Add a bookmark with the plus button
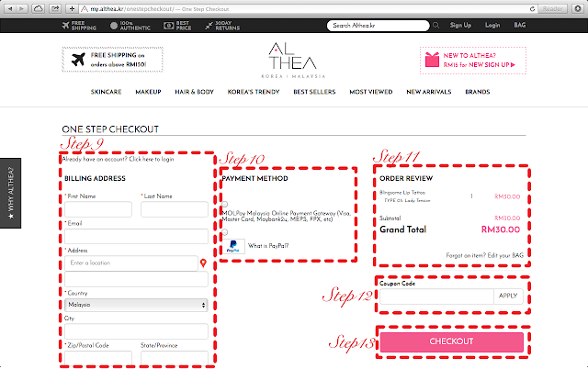 pyautogui.click(x=72, y=8)
